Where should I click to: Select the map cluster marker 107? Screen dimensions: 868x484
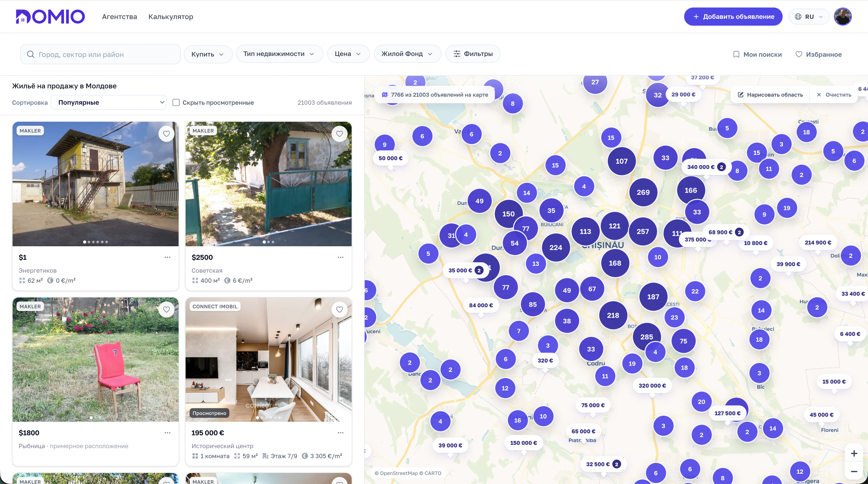[622, 161]
